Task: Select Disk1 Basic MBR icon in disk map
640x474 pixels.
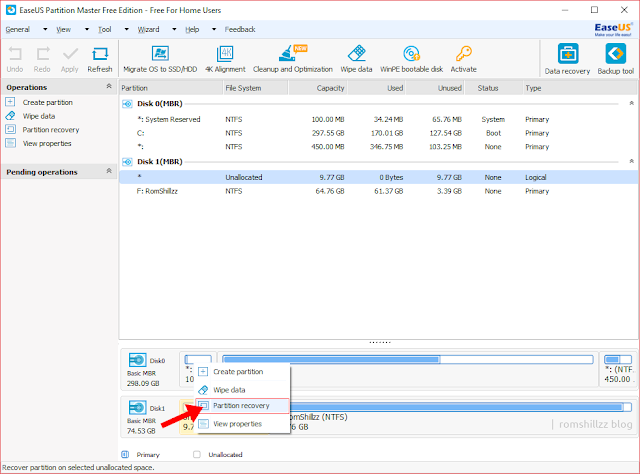Action: tap(138, 407)
